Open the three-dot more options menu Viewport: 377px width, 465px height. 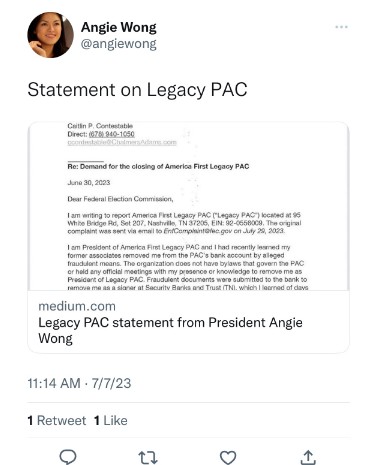tap(341, 27)
